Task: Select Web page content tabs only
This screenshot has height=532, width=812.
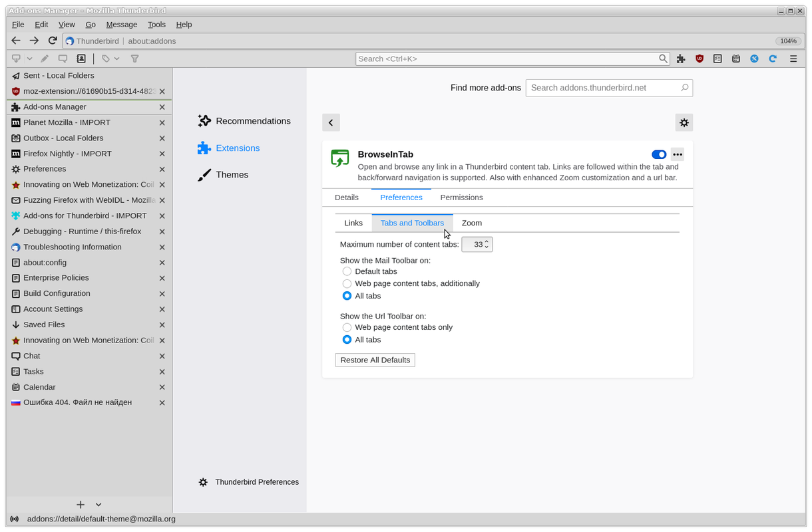Action: click(x=347, y=327)
